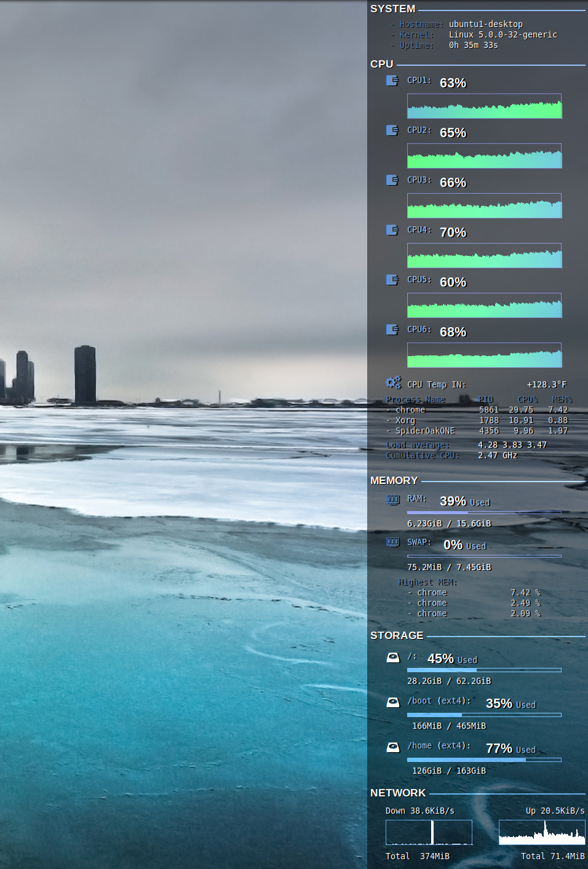Viewport: 588px width, 869px height.
Task: Click the RAM usage progress bar
Action: (x=484, y=512)
